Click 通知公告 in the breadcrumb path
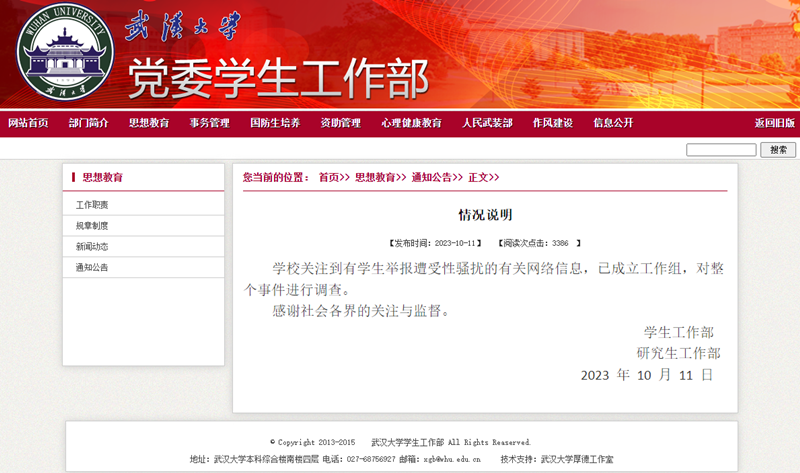The image size is (800, 473). click(431, 177)
